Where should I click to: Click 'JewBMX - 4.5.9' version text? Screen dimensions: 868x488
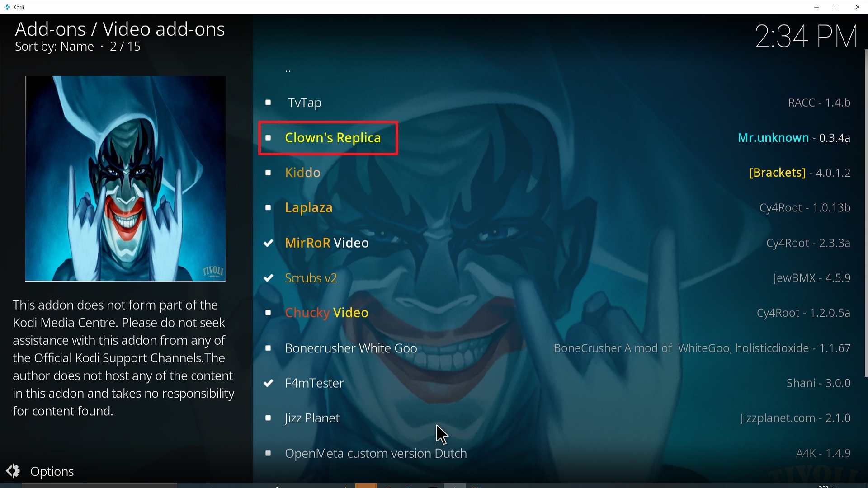pyautogui.click(x=812, y=278)
